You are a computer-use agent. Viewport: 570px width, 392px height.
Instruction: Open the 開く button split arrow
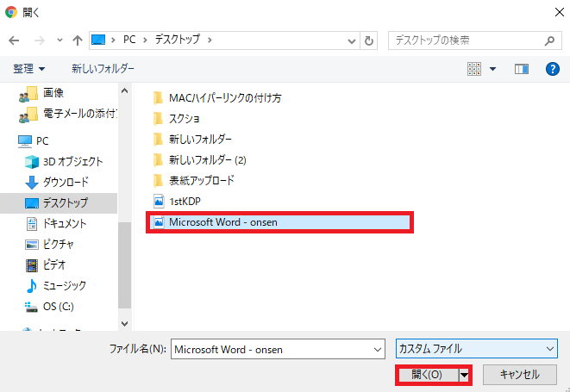click(x=464, y=375)
